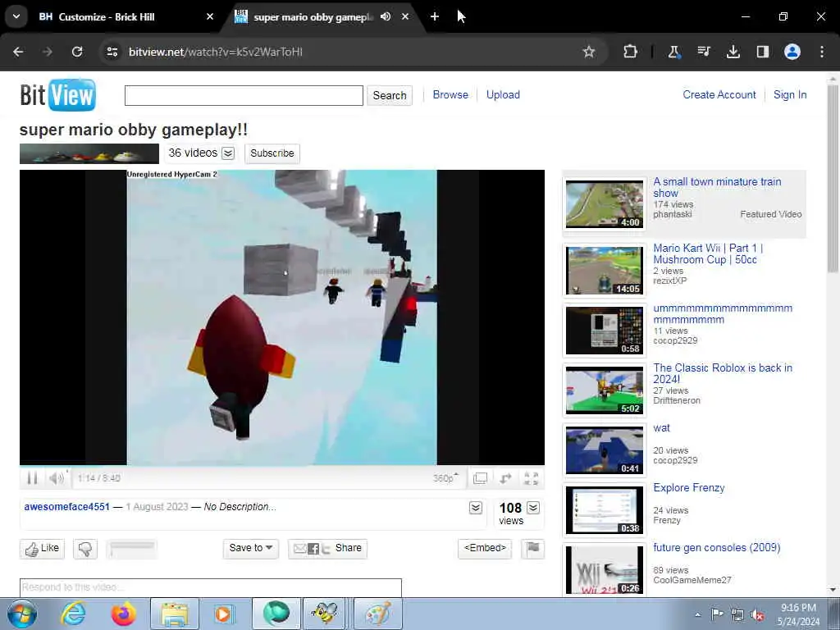The image size is (840, 630).
Task: Open a new browser tab
Action: (435, 16)
